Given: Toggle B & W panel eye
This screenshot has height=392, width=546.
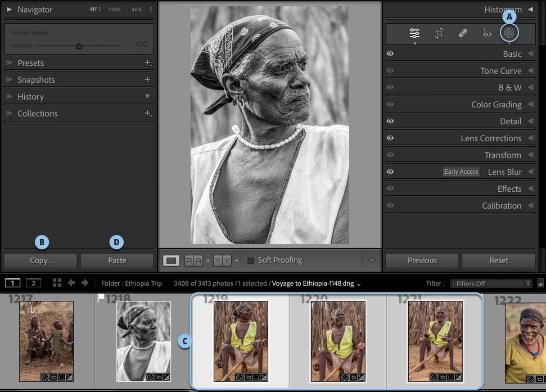Looking at the screenshot, I should pyautogui.click(x=390, y=87).
